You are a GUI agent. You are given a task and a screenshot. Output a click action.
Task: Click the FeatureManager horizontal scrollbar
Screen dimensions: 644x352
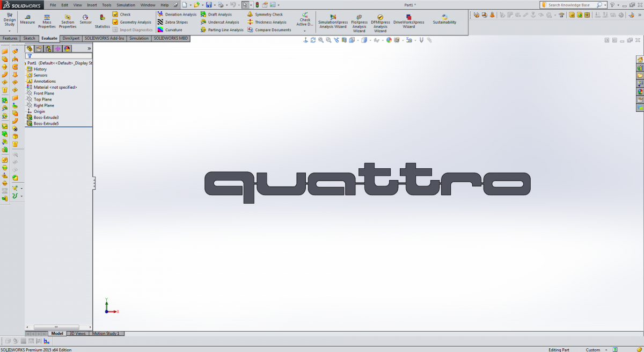click(56, 327)
